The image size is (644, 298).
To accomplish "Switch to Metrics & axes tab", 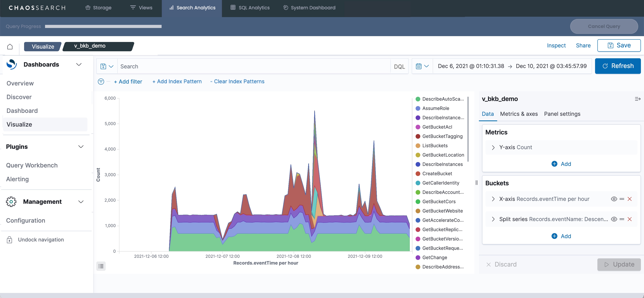I will [x=519, y=114].
